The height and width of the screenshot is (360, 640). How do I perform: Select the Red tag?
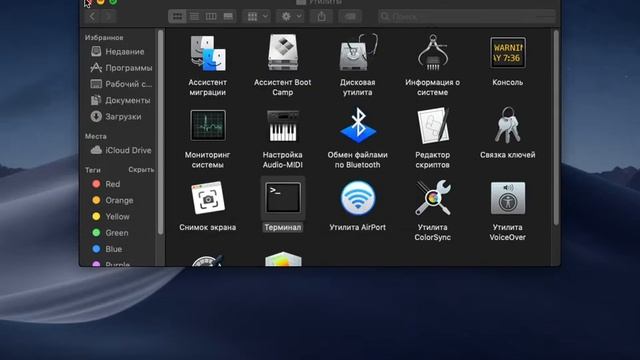click(x=107, y=184)
